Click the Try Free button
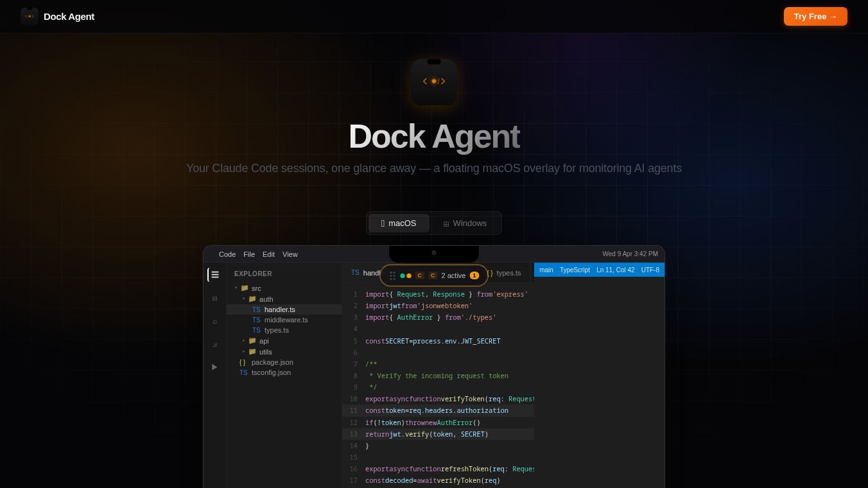This screenshot has width=868, height=488. (815, 16)
